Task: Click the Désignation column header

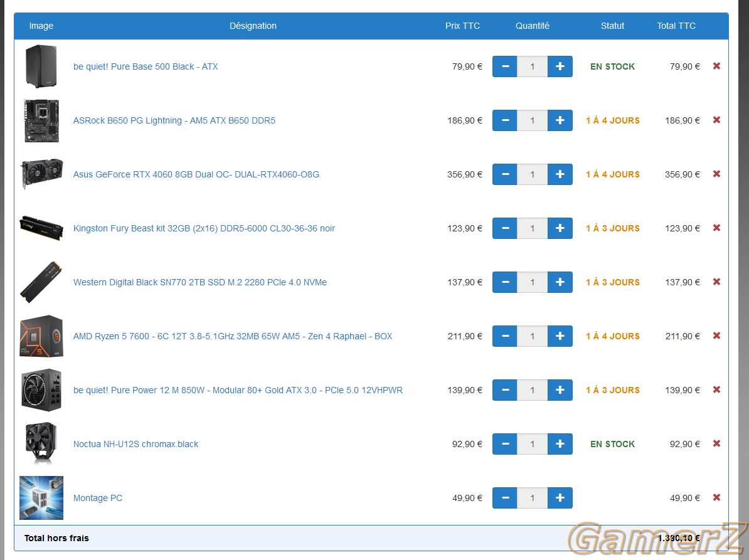Action: (x=253, y=26)
